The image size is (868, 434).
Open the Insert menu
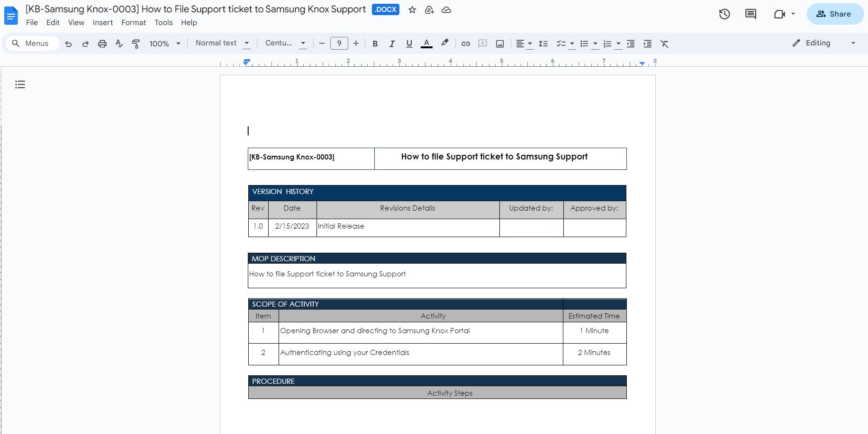coord(103,23)
